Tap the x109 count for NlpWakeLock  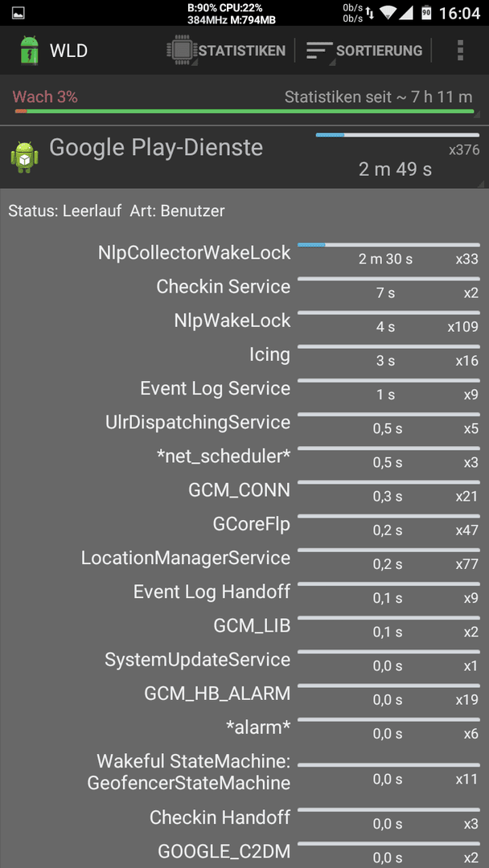(463, 326)
